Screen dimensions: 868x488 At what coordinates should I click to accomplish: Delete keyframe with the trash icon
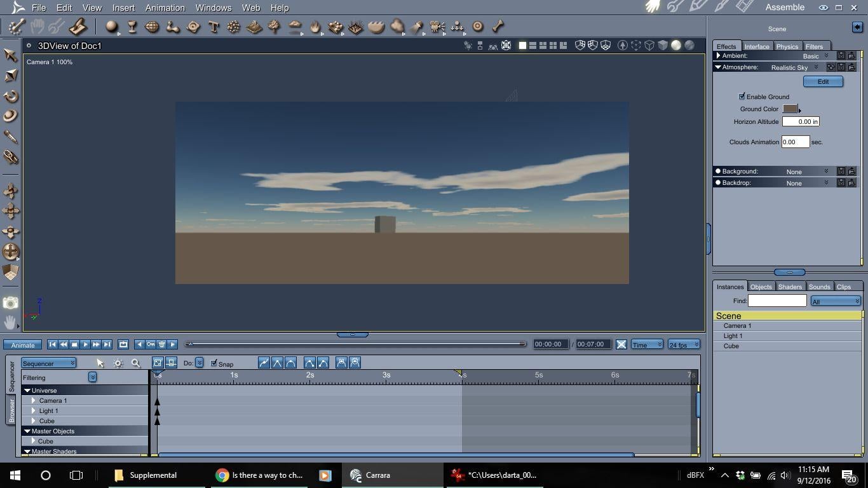click(161, 344)
